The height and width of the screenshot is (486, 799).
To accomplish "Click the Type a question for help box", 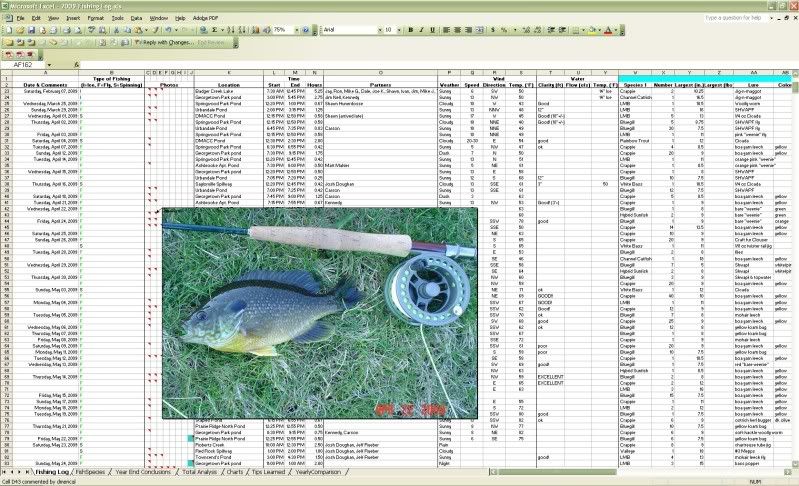I will point(736,18).
